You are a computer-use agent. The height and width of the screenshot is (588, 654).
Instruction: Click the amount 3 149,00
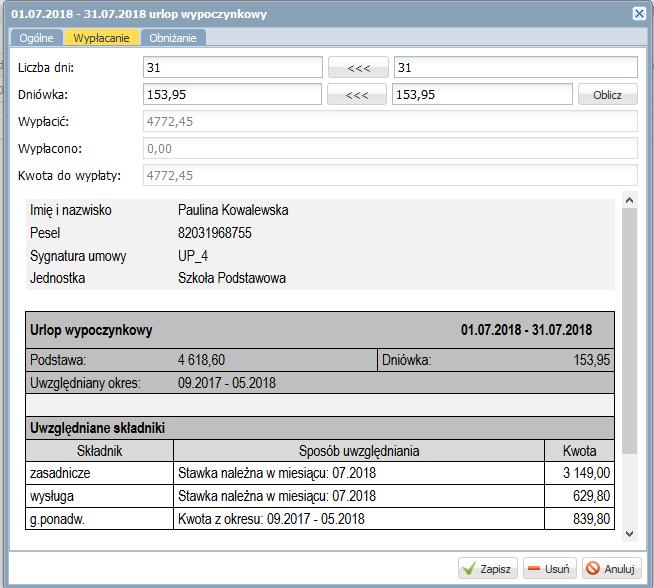click(586, 473)
